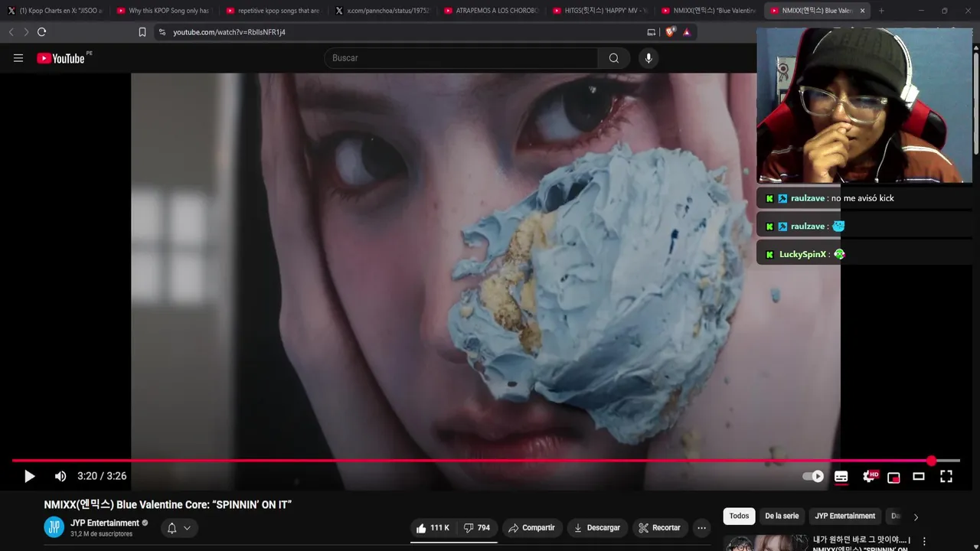
Task: Seek using the red progress bar
Action: (485, 461)
